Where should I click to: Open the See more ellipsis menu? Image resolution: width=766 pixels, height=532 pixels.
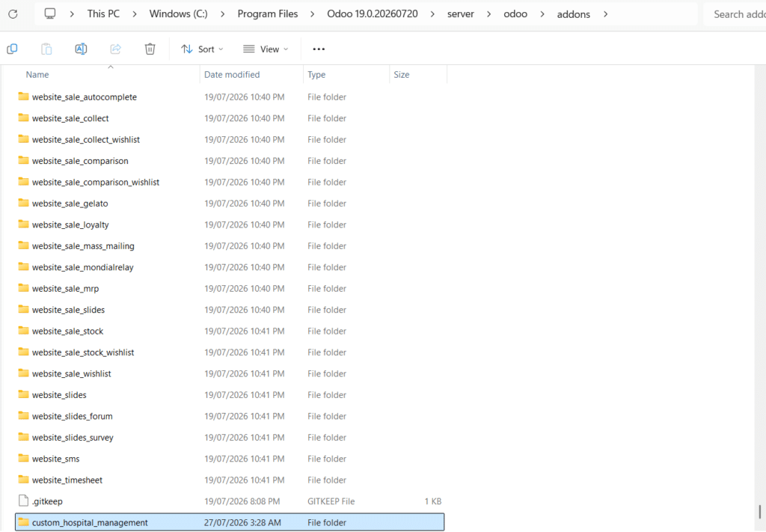tap(319, 49)
